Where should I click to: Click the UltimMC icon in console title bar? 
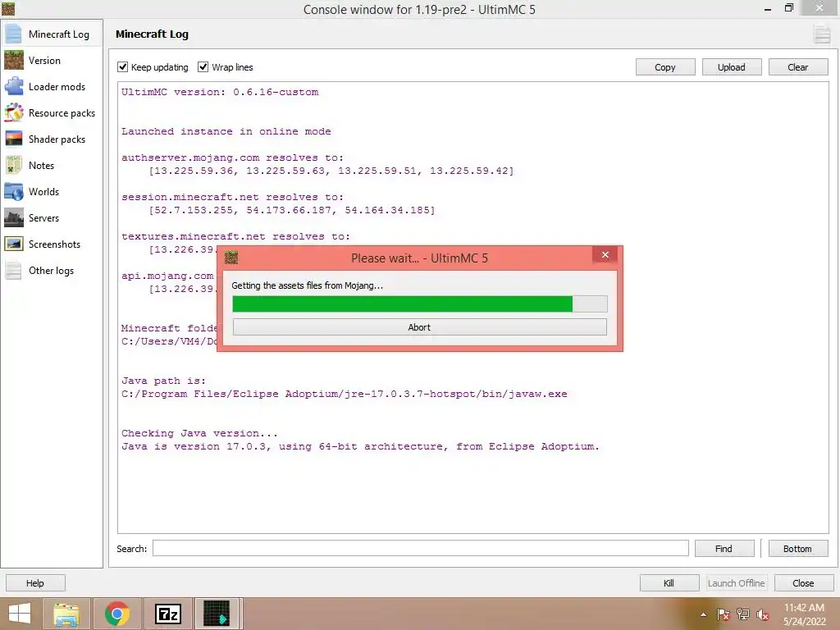coord(8,8)
